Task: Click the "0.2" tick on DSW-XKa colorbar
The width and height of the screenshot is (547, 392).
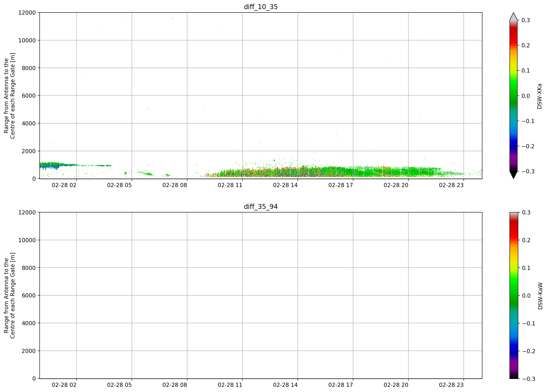Action: 526,46
